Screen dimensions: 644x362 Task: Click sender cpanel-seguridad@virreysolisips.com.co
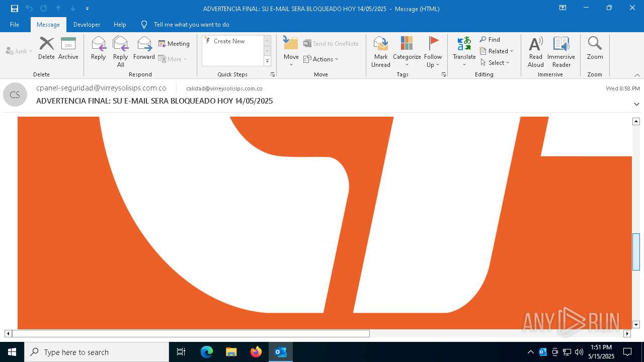point(101,88)
